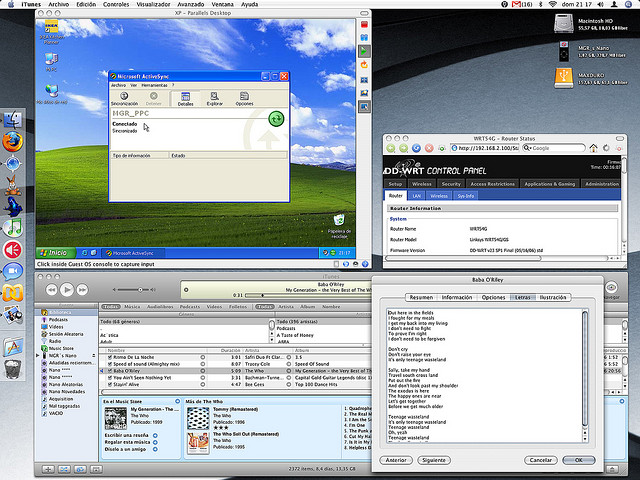Screen dimensions: 640x480
Task: Click Microsoft ActiveSync taskbar button in XP
Action: pyautogui.click(x=133, y=253)
